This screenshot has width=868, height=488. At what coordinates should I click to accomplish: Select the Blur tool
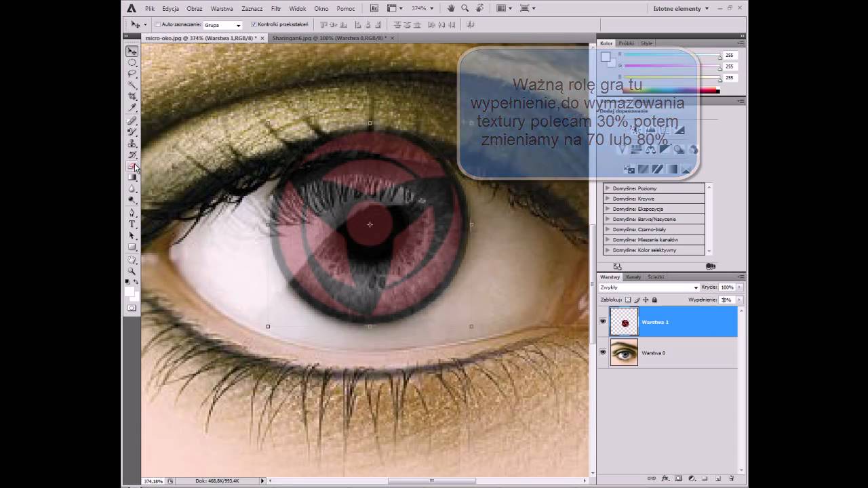132,188
